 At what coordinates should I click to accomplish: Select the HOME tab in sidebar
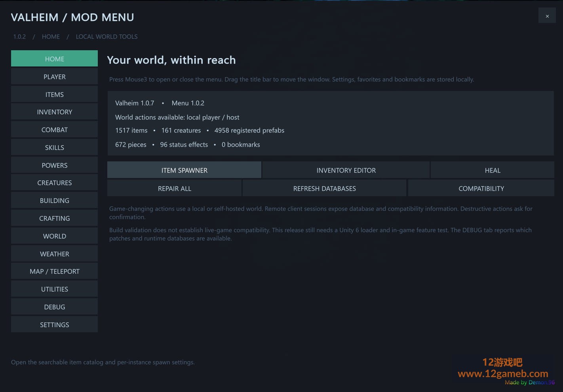pos(54,59)
